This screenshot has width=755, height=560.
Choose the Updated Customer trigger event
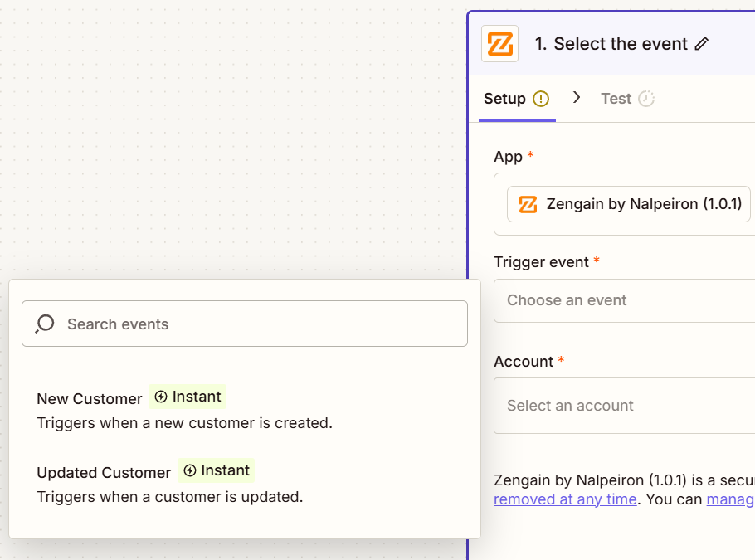[x=104, y=473]
